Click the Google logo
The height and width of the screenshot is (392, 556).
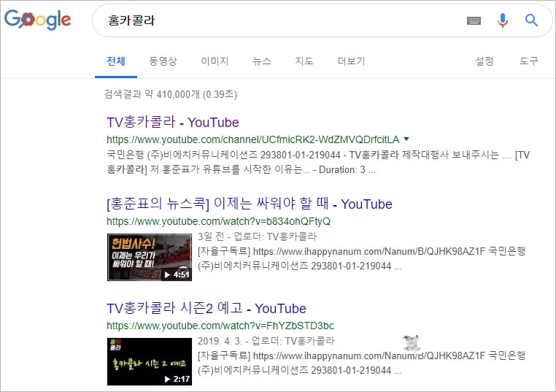38,20
